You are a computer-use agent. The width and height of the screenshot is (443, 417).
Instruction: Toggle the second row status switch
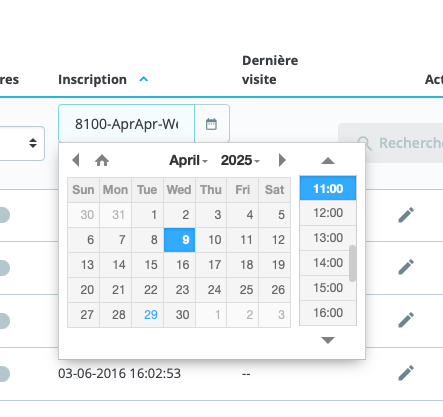click(x=5, y=268)
